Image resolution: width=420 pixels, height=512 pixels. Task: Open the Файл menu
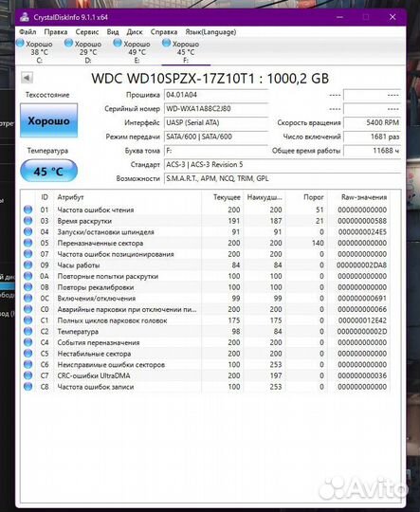coord(27,32)
